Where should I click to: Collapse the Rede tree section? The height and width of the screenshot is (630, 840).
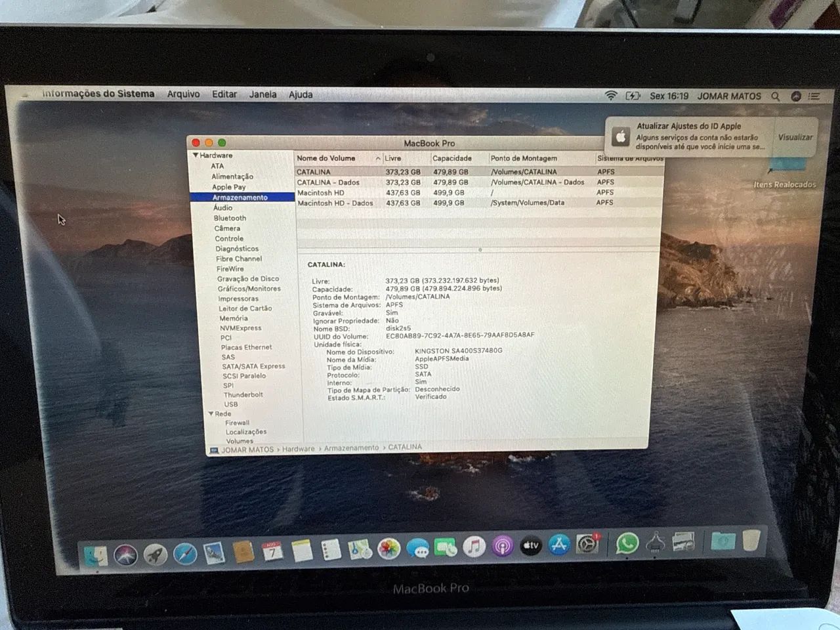211,413
